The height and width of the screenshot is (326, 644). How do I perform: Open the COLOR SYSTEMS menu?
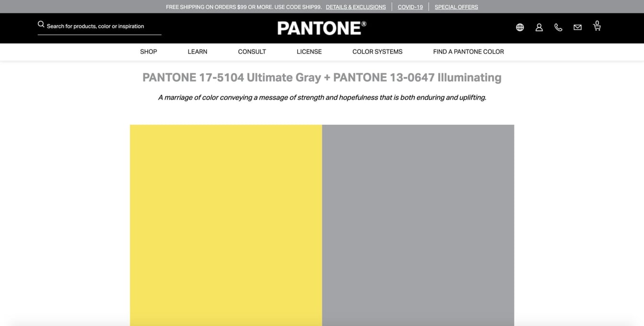coord(377,51)
